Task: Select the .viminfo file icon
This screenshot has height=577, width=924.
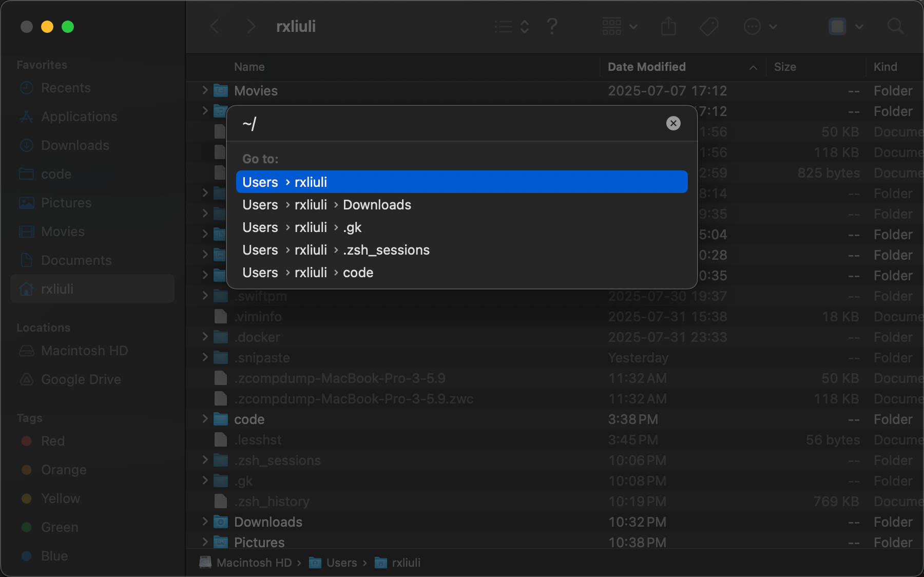Action: coord(221,317)
